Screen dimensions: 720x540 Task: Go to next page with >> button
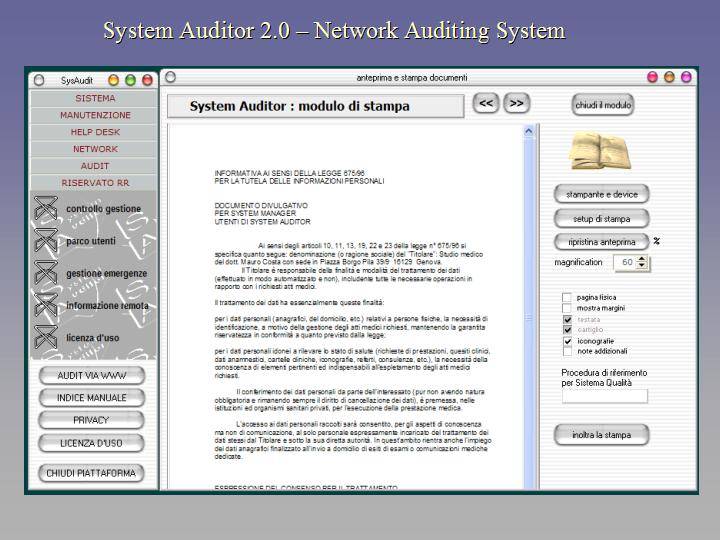[x=516, y=103]
